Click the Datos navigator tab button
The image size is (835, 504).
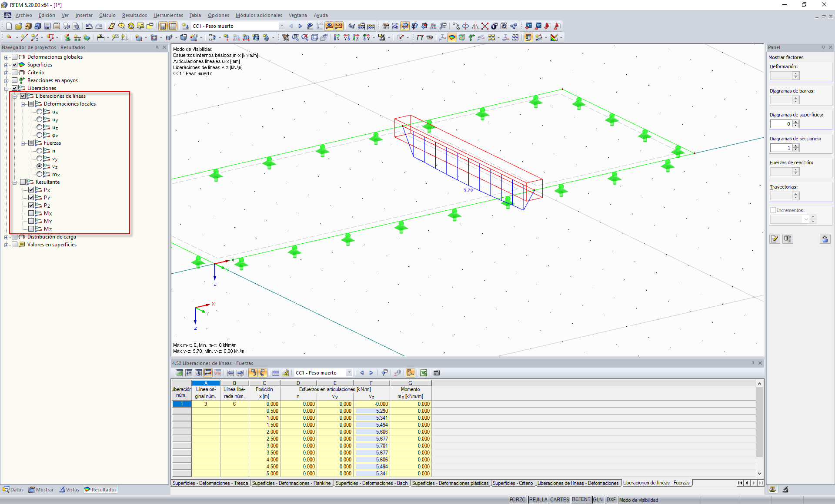(13, 490)
